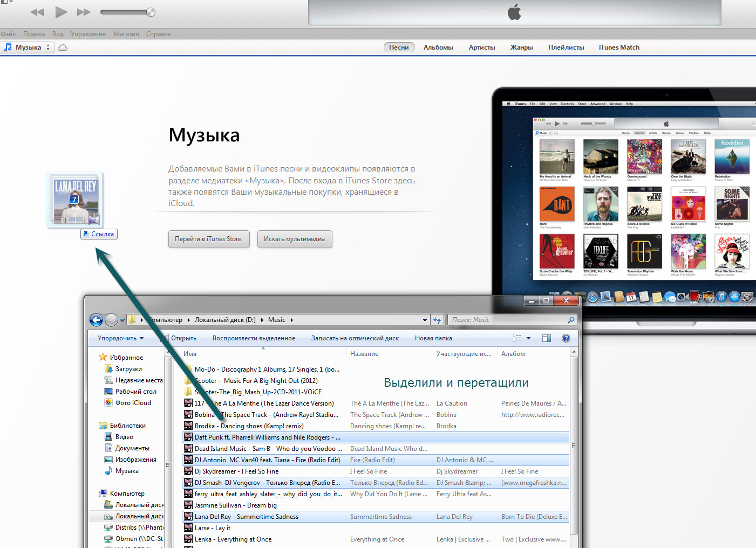756x548 pixels.
Task: Click Открыть in Explorer toolbar
Action: 183,338
